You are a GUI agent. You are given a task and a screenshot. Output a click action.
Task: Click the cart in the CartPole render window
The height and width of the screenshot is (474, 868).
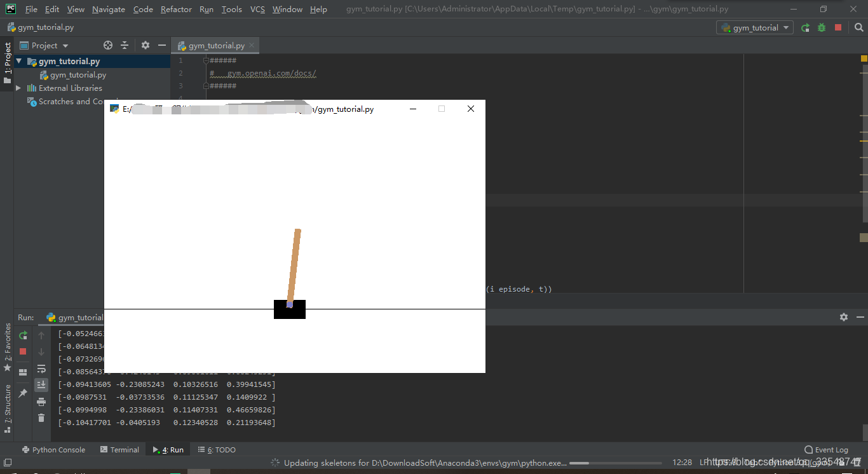coord(290,309)
